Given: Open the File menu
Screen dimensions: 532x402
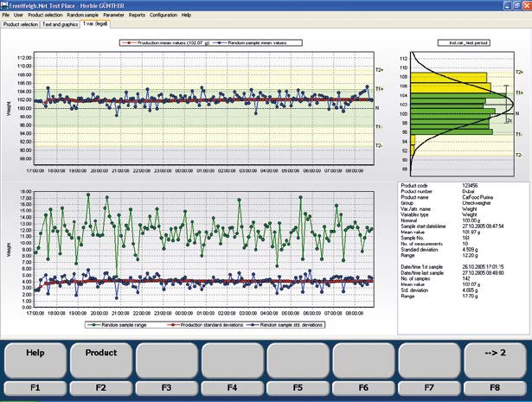Looking at the screenshot, I should tap(6, 15).
